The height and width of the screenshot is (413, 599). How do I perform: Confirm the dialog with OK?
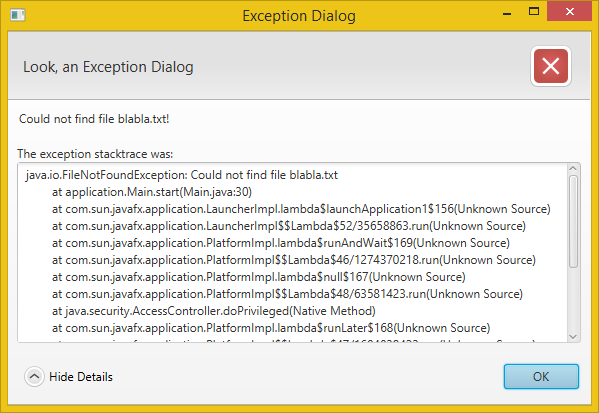tap(541, 377)
